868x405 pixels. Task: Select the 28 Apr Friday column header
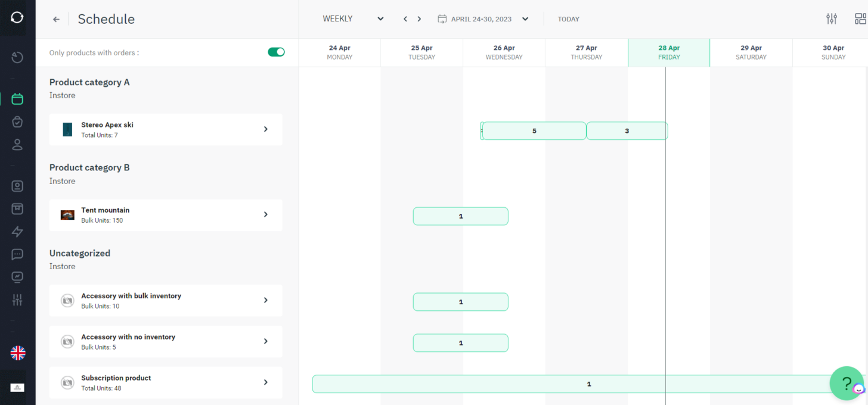tap(668, 52)
